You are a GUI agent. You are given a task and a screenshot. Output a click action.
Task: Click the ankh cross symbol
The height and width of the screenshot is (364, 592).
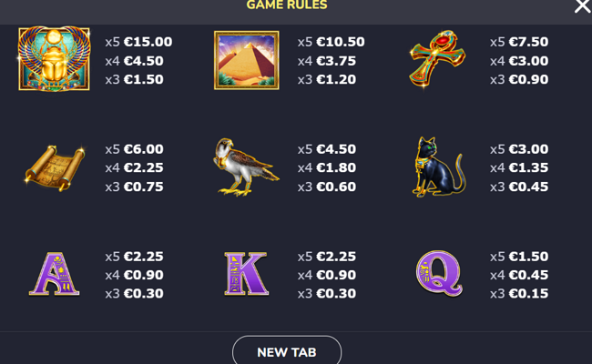[x=438, y=58]
